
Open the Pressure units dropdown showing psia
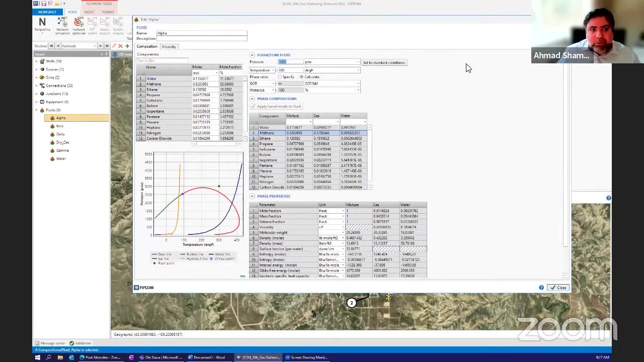coord(357,62)
